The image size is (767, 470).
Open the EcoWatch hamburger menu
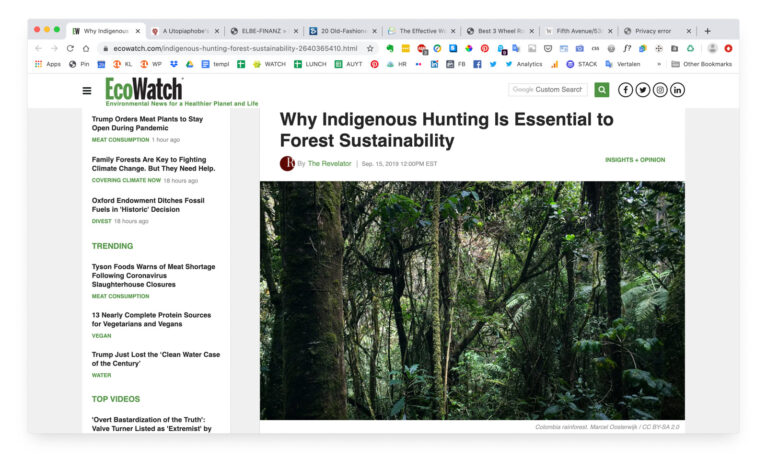click(x=87, y=90)
